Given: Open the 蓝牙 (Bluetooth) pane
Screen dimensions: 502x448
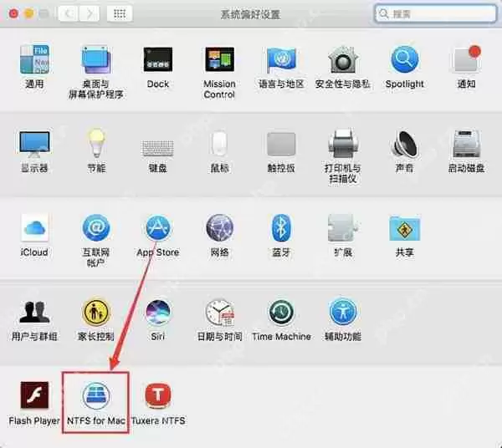Looking at the screenshot, I should tap(281, 228).
